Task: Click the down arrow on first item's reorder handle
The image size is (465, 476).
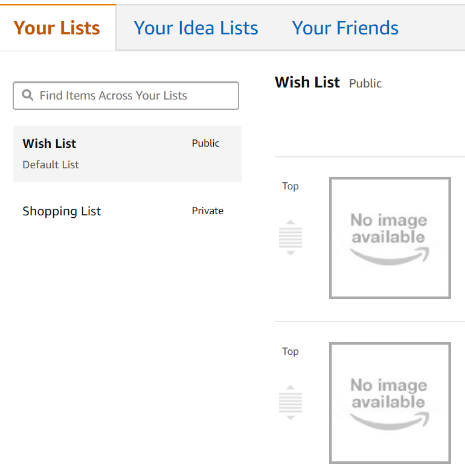Action: point(290,253)
